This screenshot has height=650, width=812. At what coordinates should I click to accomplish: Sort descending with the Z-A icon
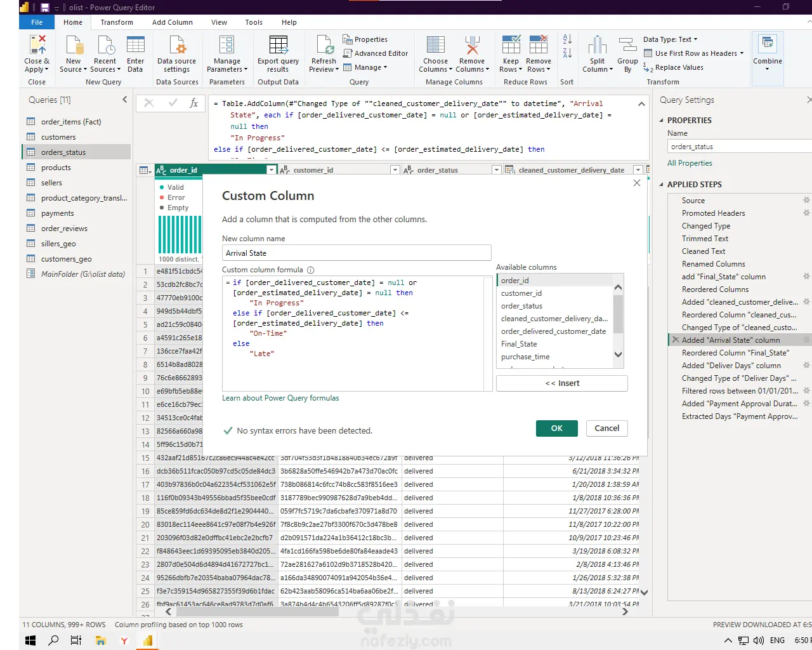coord(567,53)
